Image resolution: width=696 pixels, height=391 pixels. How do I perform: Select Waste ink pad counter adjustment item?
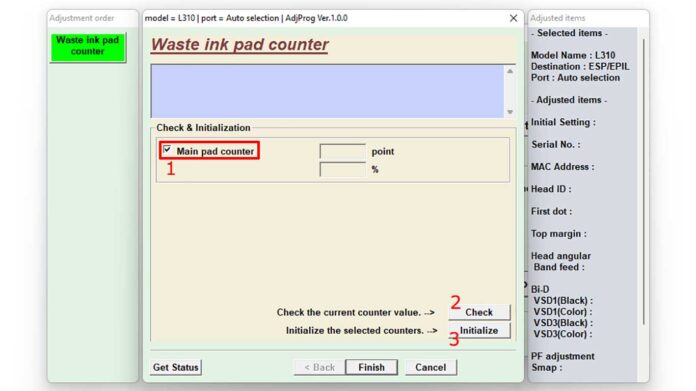(x=87, y=47)
